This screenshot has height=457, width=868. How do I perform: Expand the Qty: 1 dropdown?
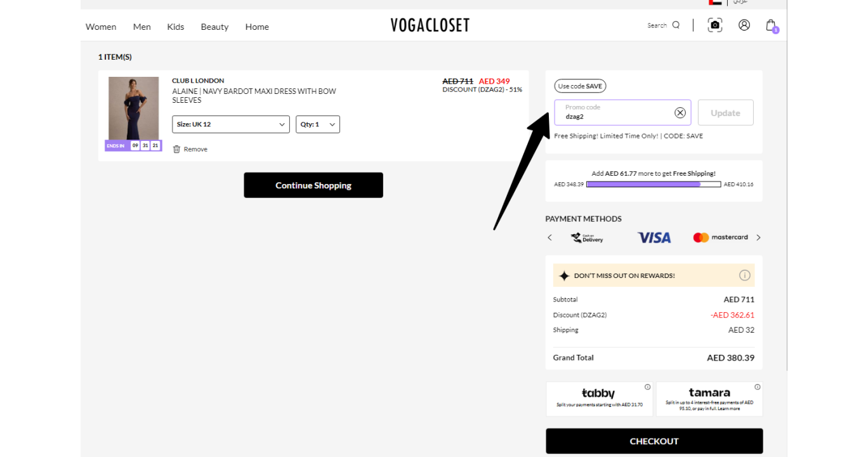(x=318, y=124)
